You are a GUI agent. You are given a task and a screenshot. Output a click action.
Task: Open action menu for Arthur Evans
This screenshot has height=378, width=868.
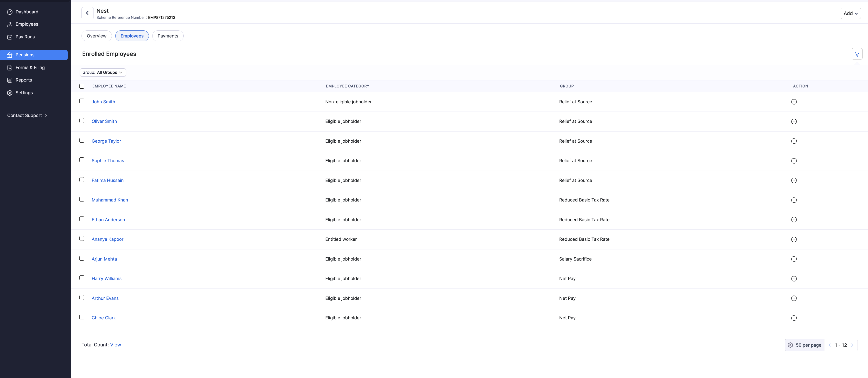[794, 298]
